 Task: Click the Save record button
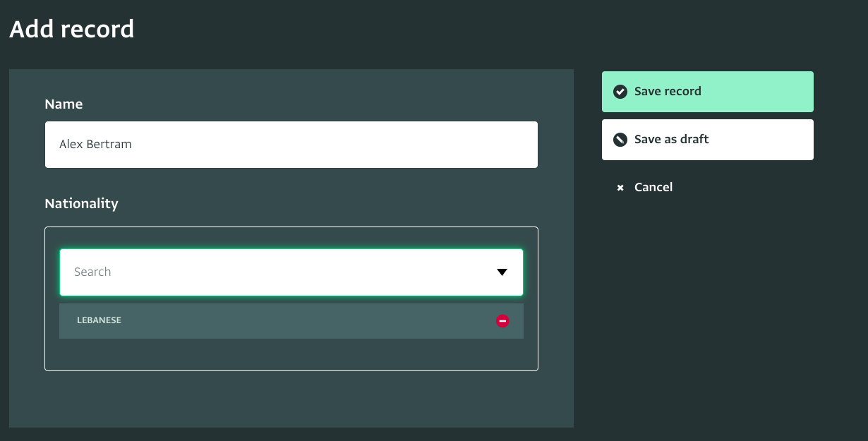pos(707,92)
